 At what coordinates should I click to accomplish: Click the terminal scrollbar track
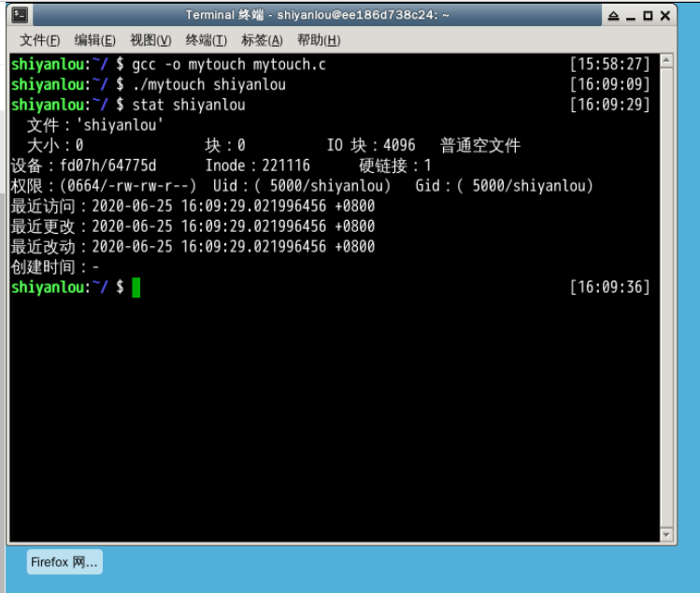pyautogui.click(x=666, y=299)
